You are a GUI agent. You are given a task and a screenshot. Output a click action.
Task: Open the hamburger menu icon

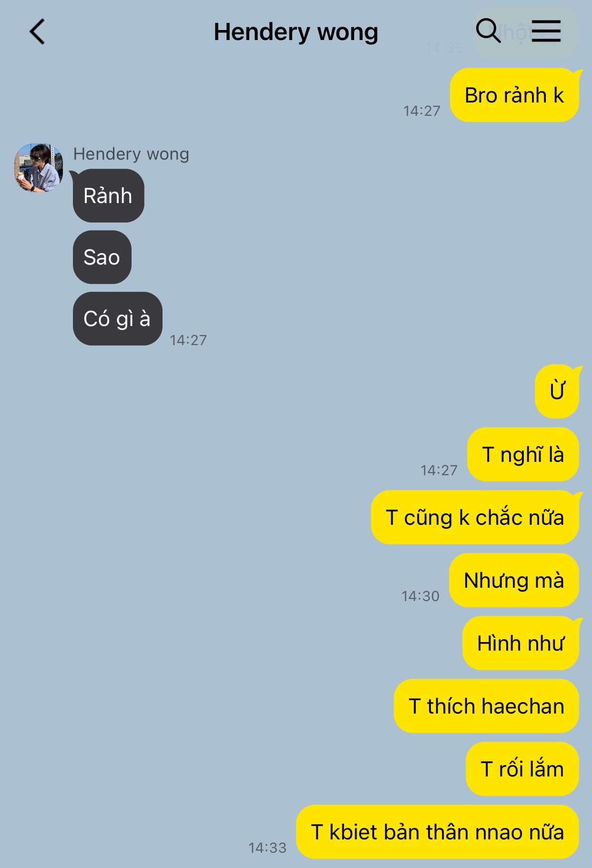tap(546, 31)
